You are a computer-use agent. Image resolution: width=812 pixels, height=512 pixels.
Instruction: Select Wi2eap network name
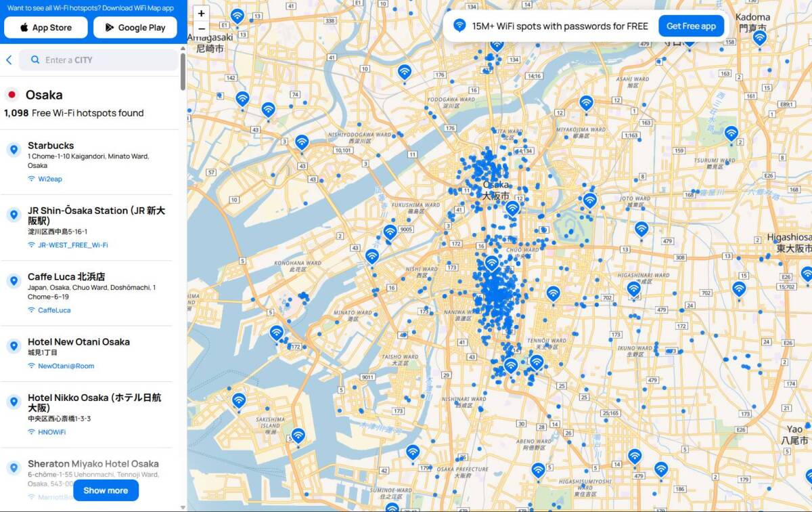[x=50, y=179]
